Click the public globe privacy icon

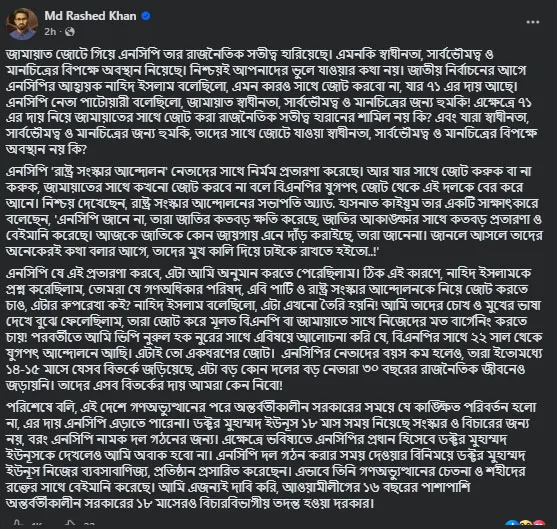pyautogui.click(x=70, y=32)
